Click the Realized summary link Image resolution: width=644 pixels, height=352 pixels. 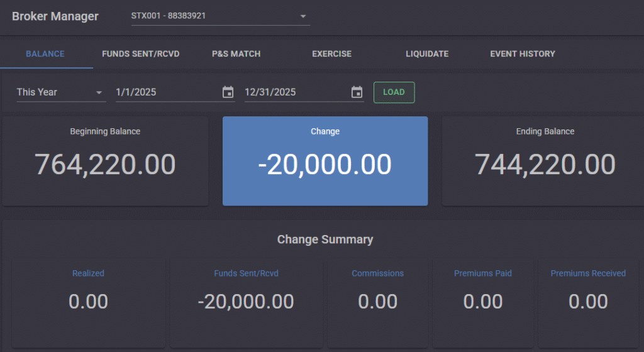click(x=88, y=273)
